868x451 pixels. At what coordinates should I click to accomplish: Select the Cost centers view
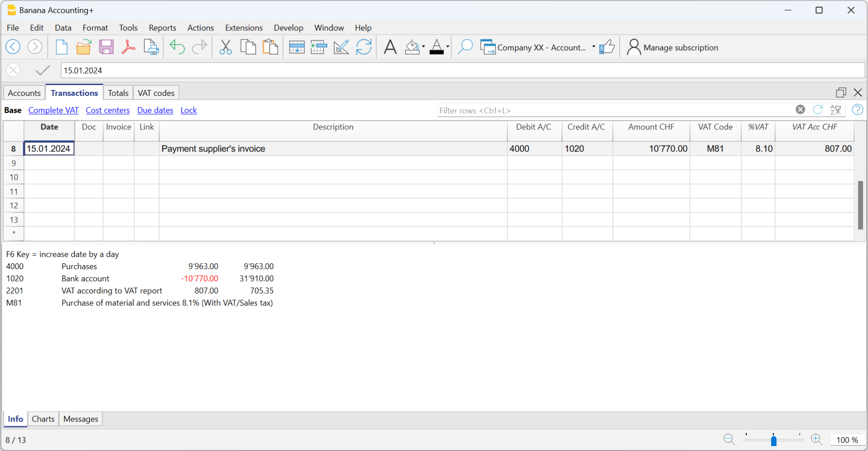point(108,110)
